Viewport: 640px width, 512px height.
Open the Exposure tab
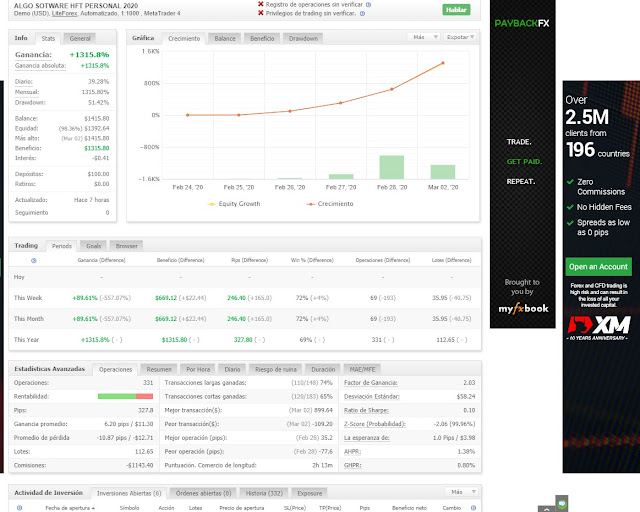310,493
